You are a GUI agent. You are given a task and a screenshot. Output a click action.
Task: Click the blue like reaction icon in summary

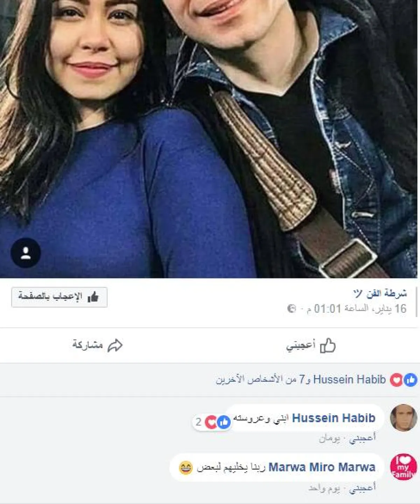pos(411,380)
